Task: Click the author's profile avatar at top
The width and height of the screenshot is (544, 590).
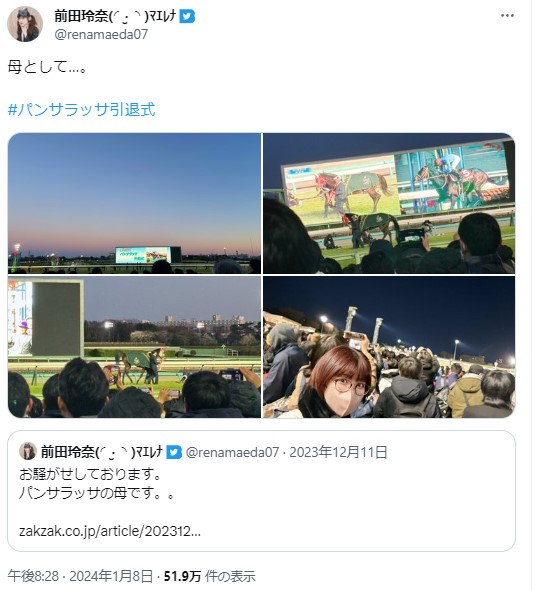Action: coord(25,24)
